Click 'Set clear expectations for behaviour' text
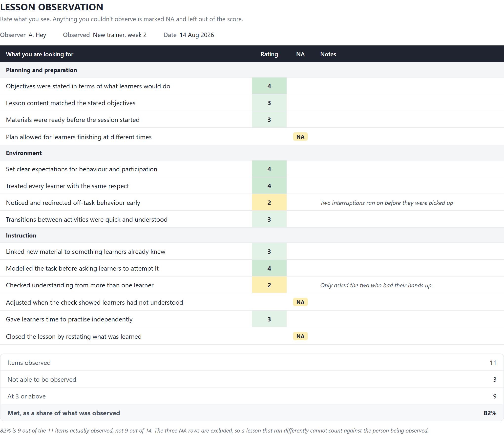The height and width of the screenshot is (435, 504). (82, 169)
